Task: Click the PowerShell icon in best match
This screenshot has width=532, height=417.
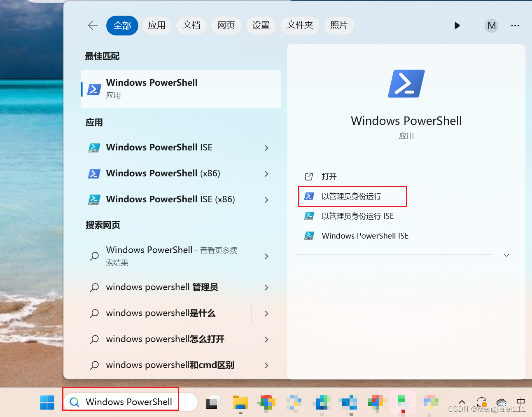Action: (x=94, y=89)
